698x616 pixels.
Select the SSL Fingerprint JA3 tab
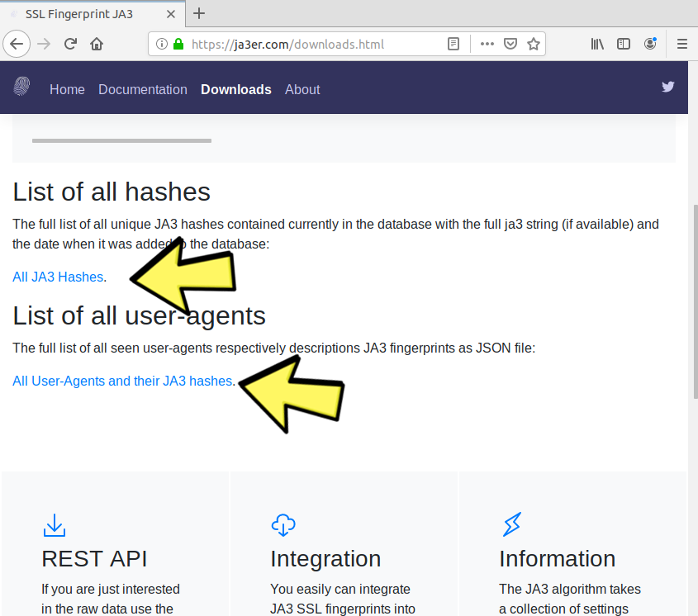point(93,14)
